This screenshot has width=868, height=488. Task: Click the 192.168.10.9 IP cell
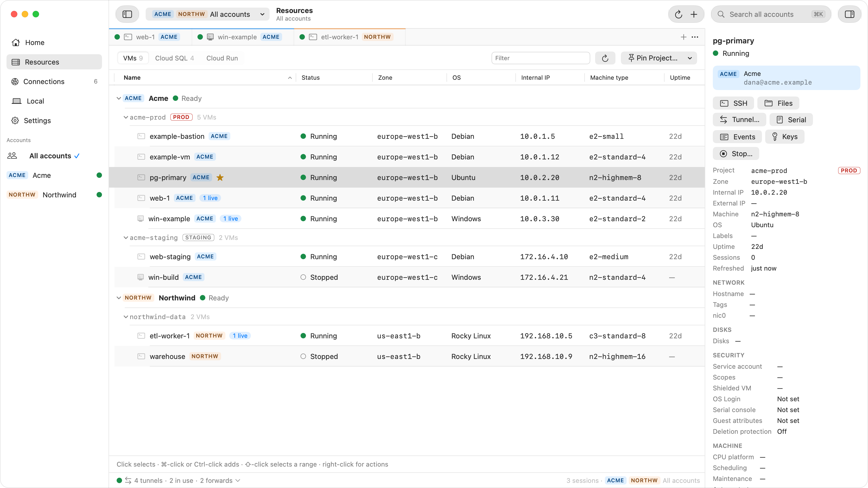(546, 356)
